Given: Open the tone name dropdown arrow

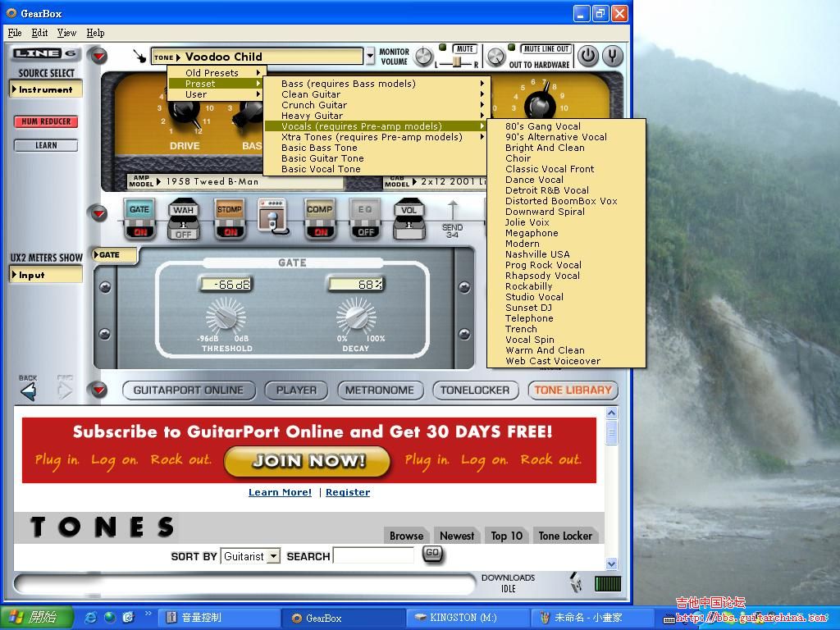Looking at the screenshot, I should (x=370, y=56).
